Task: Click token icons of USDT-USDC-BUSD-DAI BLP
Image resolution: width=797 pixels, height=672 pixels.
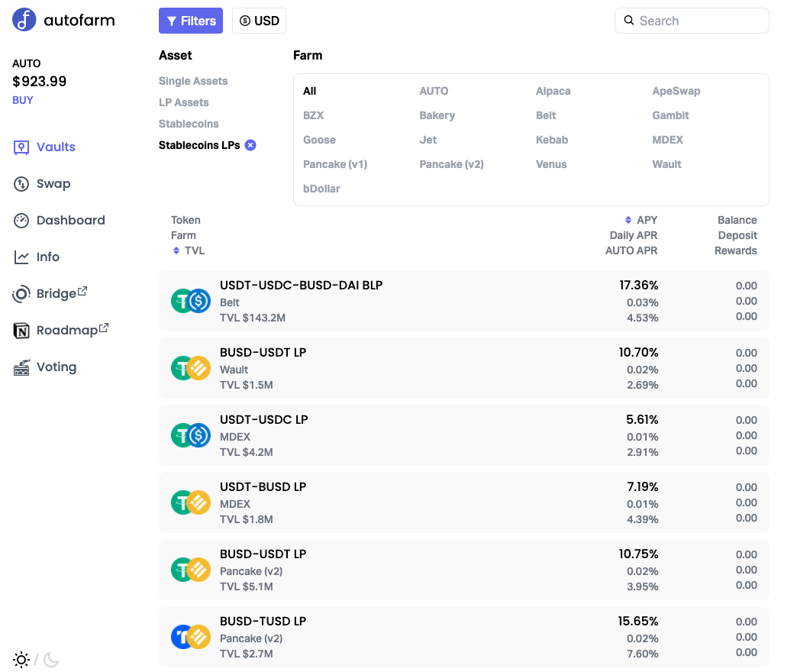Action: (191, 301)
